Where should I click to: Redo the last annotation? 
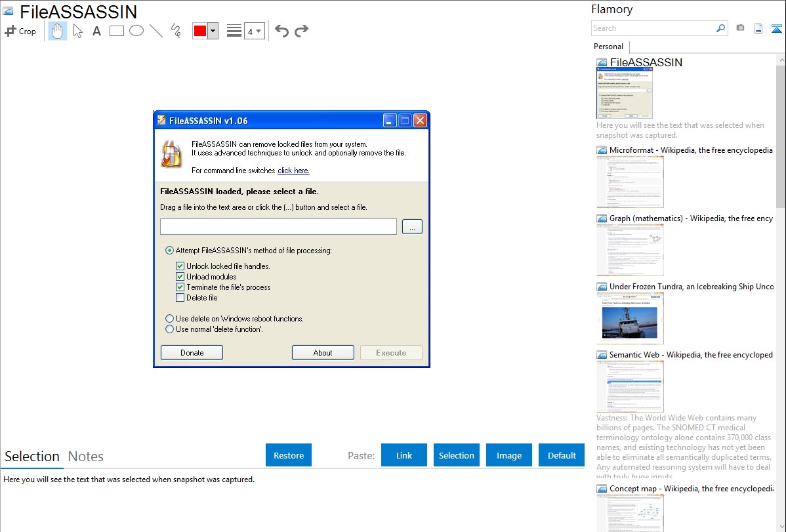click(x=301, y=31)
